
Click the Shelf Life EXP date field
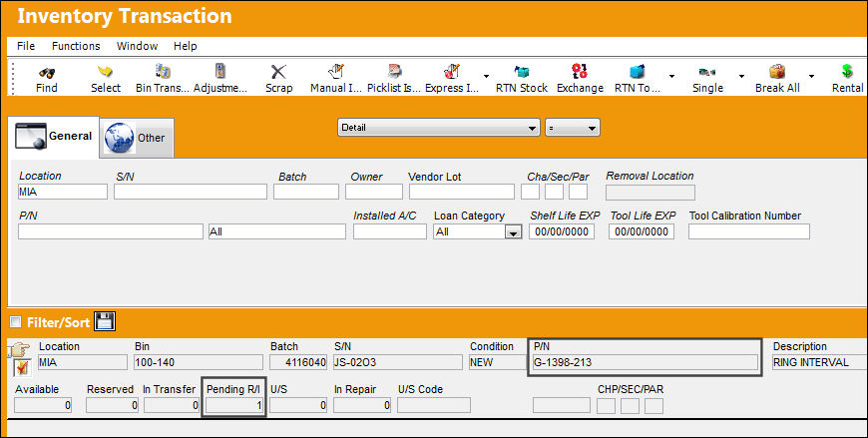[562, 231]
